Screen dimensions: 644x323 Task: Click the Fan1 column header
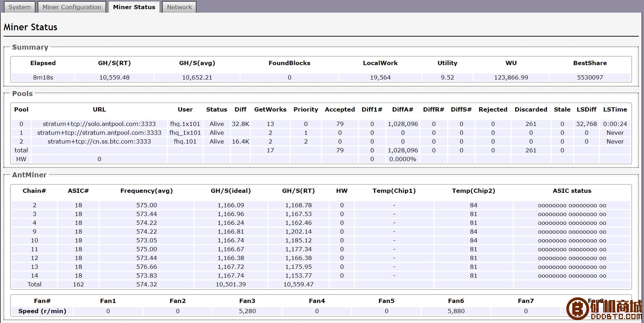[x=108, y=301]
